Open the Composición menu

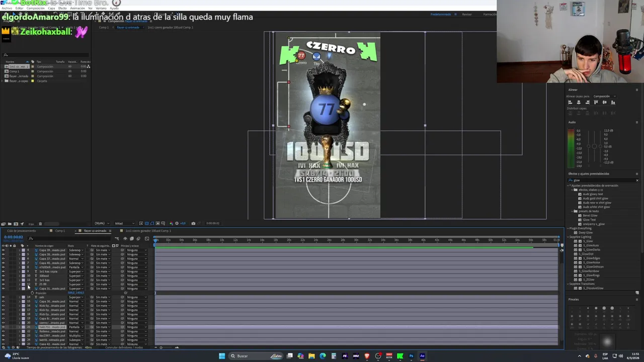click(36, 8)
